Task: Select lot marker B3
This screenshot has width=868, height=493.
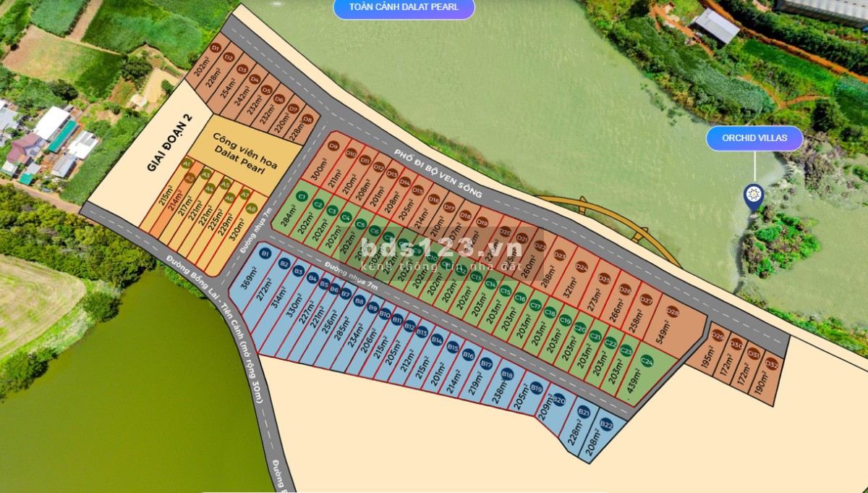Action: click(298, 271)
